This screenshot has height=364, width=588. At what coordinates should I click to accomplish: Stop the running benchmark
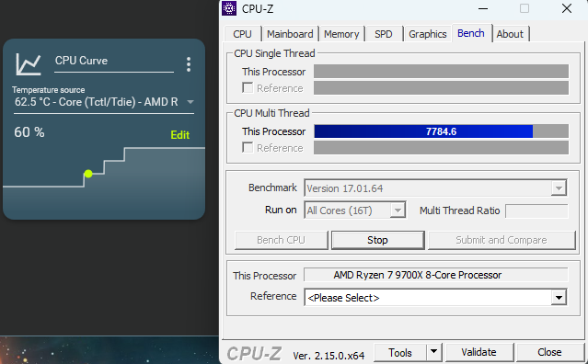click(x=377, y=240)
